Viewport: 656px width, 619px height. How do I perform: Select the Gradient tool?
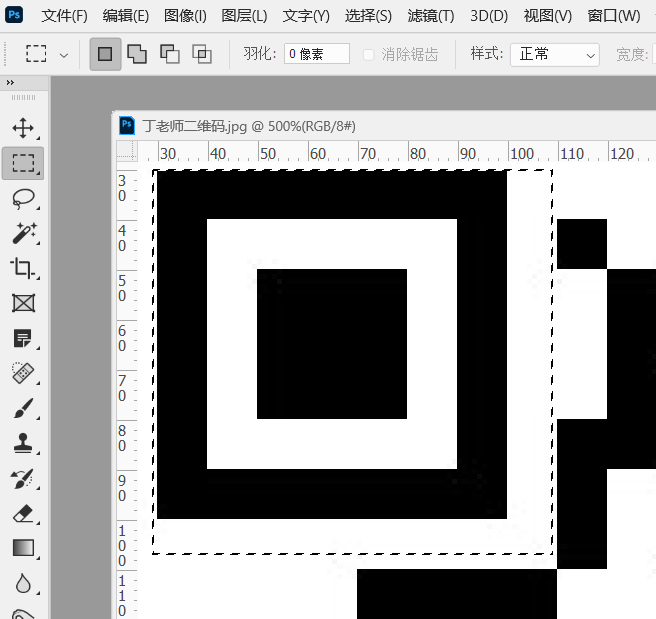pos(23,548)
